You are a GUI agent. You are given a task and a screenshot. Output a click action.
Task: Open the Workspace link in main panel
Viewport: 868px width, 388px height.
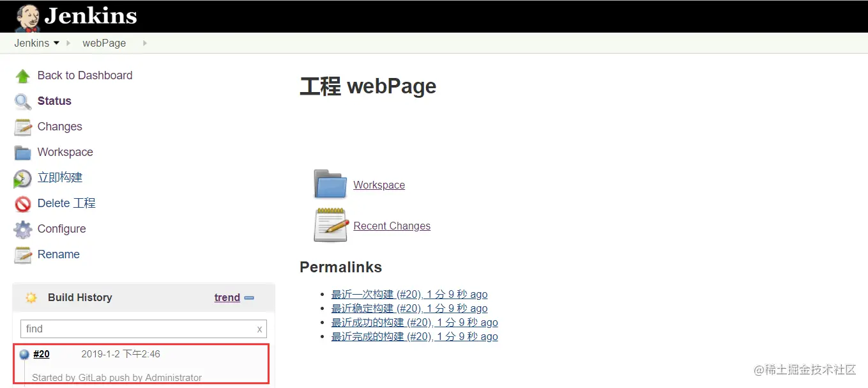[379, 185]
